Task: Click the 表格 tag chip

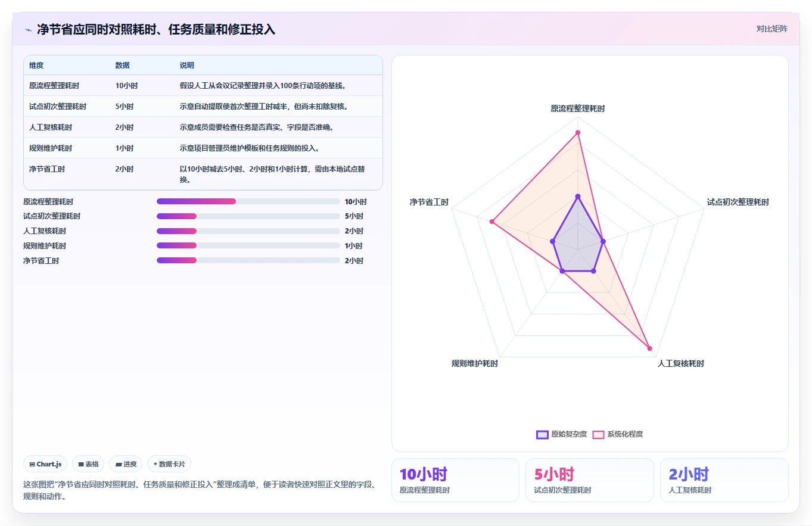Action: [88, 464]
